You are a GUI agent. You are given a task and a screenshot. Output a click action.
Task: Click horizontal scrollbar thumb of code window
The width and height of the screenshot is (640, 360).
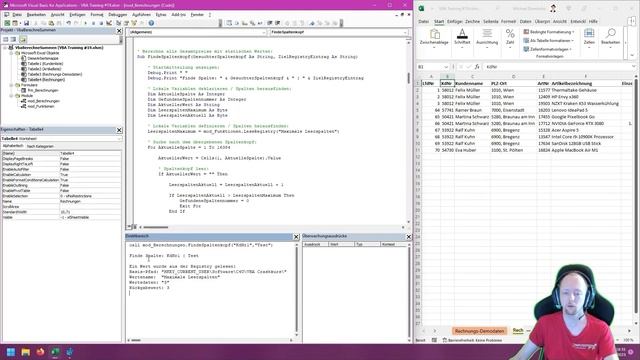click(x=156, y=227)
